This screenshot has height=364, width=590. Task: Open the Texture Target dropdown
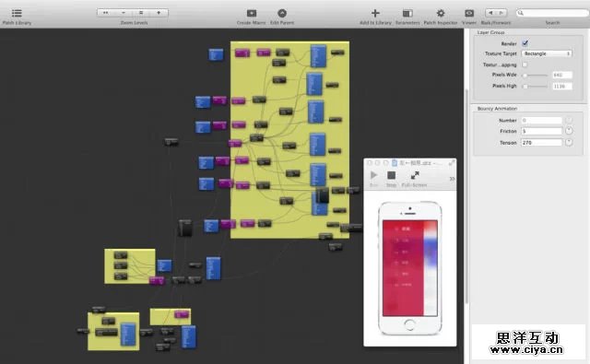point(547,53)
